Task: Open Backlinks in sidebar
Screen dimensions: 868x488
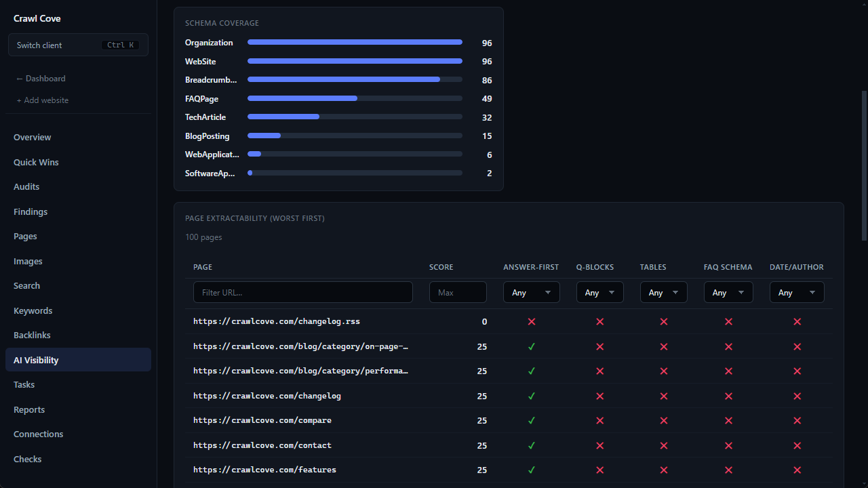Action: pos(78,335)
